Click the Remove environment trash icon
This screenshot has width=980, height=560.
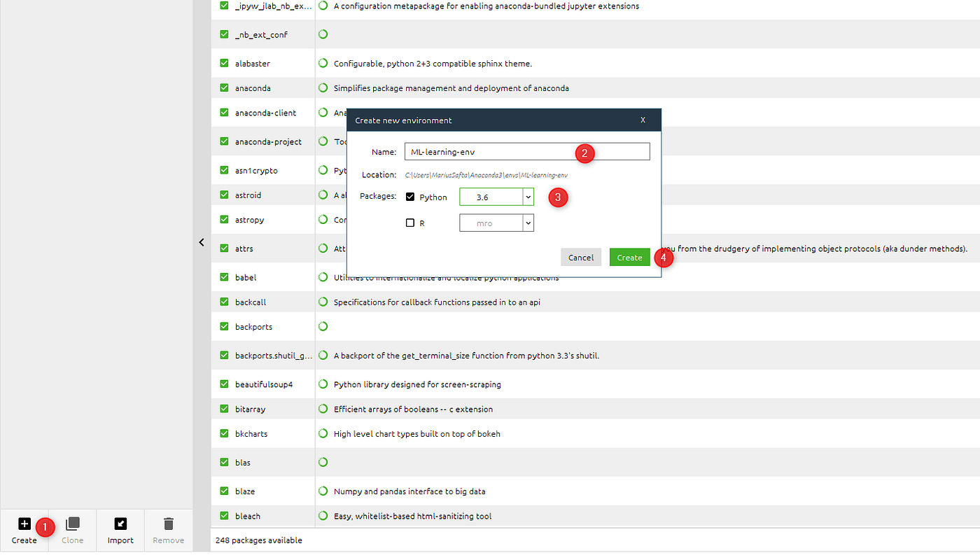pyautogui.click(x=168, y=523)
